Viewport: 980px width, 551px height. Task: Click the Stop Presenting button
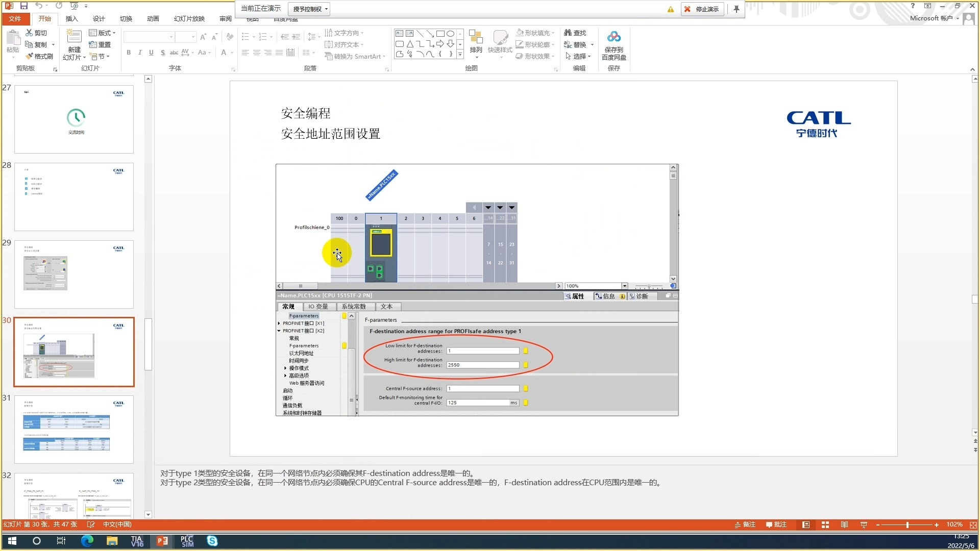point(702,9)
